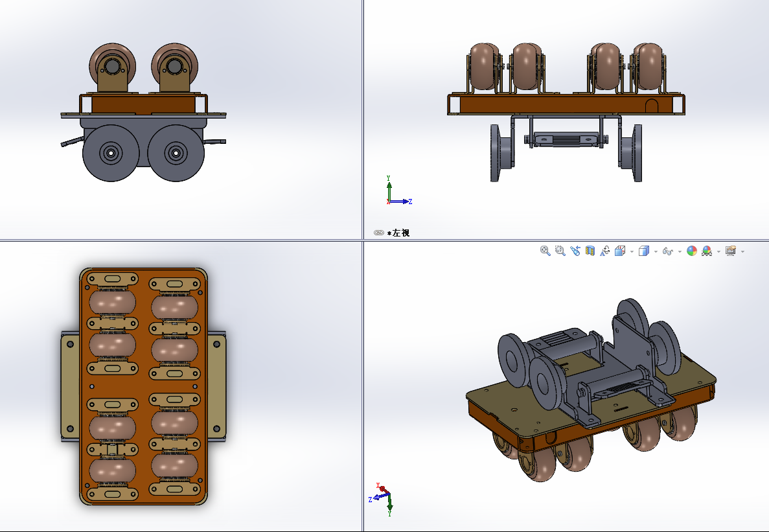
Task: Click the *左视 view name label
Action: [x=398, y=233]
